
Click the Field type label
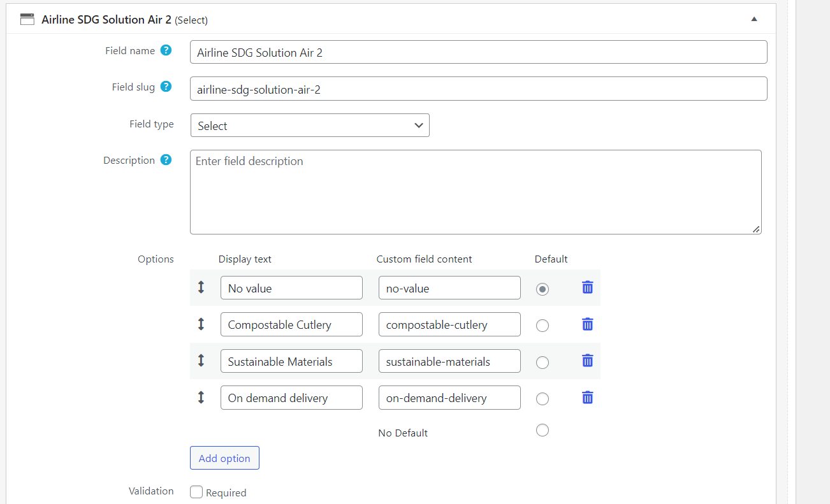tap(151, 124)
